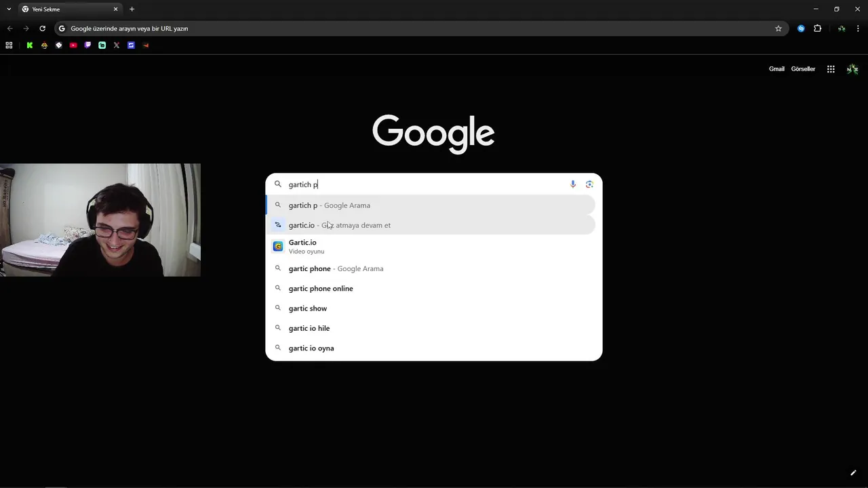This screenshot has width=868, height=488.
Task: Bookmark this page with star icon
Action: [x=778, y=28]
